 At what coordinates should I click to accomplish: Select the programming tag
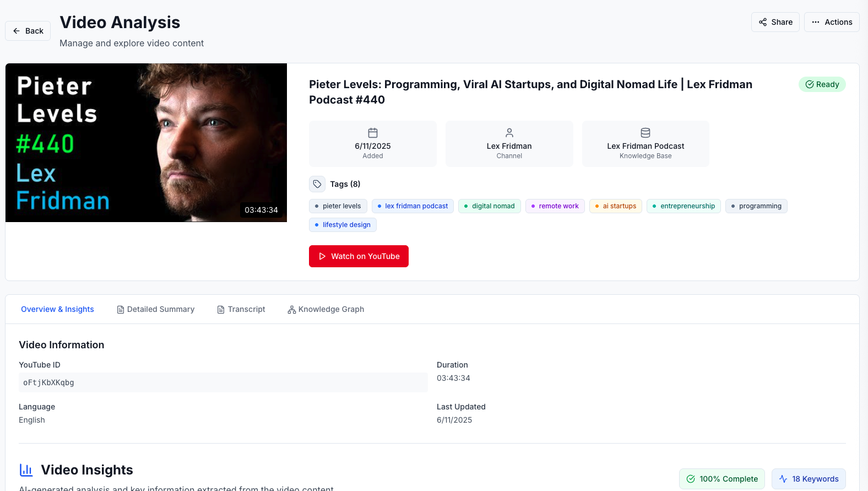[x=756, y=206]
